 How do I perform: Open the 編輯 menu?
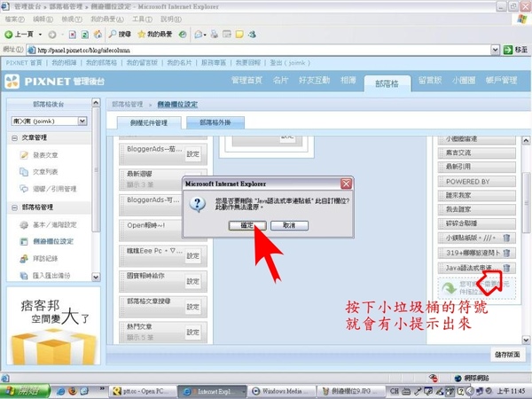(43, 19)
